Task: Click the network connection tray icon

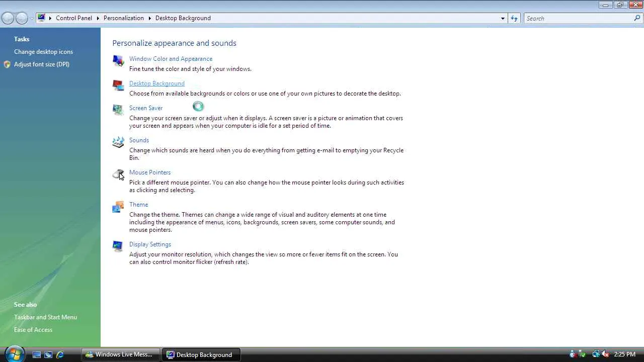Action: 596,354
